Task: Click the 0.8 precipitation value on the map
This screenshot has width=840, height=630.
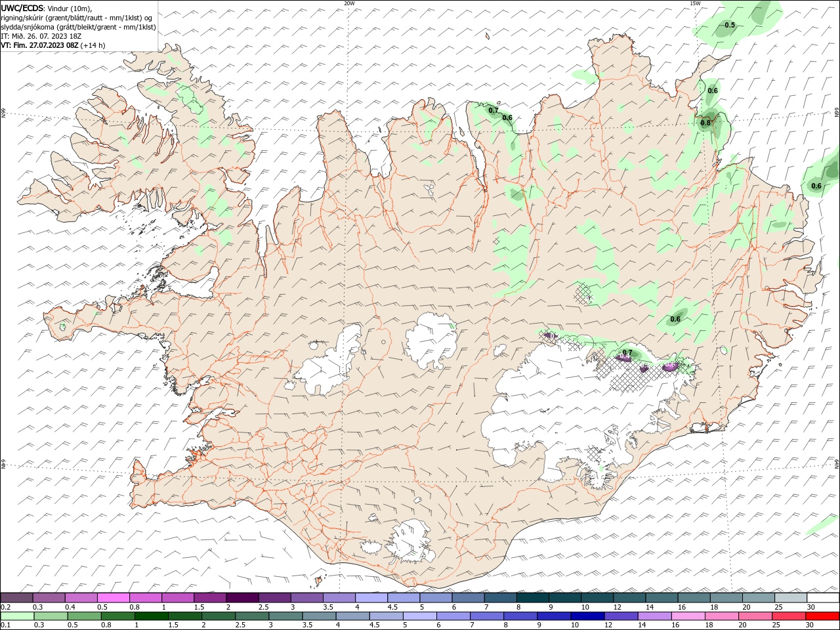Action: (706, 123)
